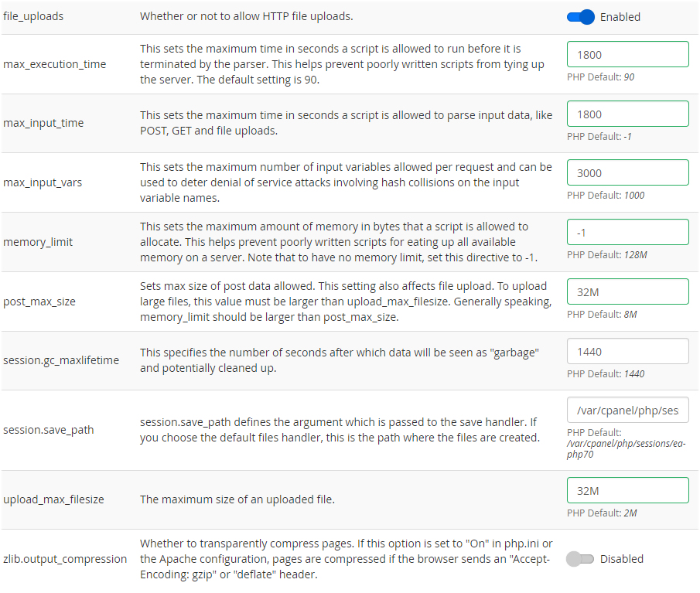The height and width of the screenshot is (593, 700).
Task: Click the upload_max_filesize directive label
Action: coord(53,499)
